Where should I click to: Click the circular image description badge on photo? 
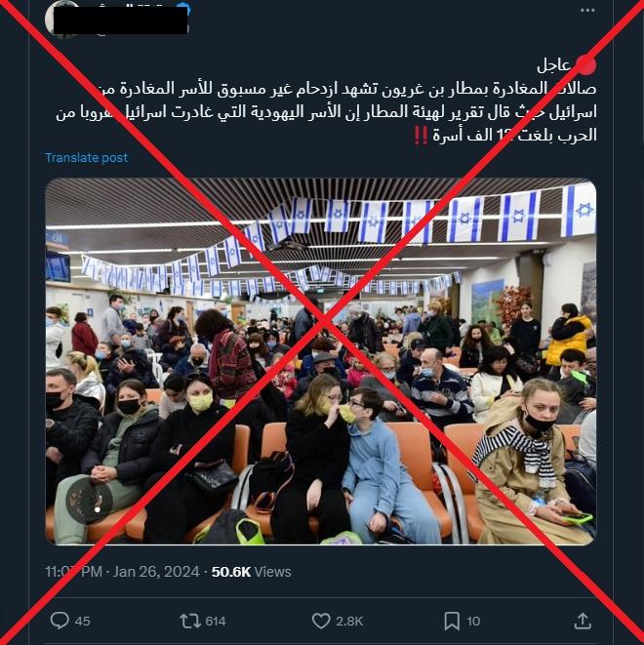[x=89, y=501]
